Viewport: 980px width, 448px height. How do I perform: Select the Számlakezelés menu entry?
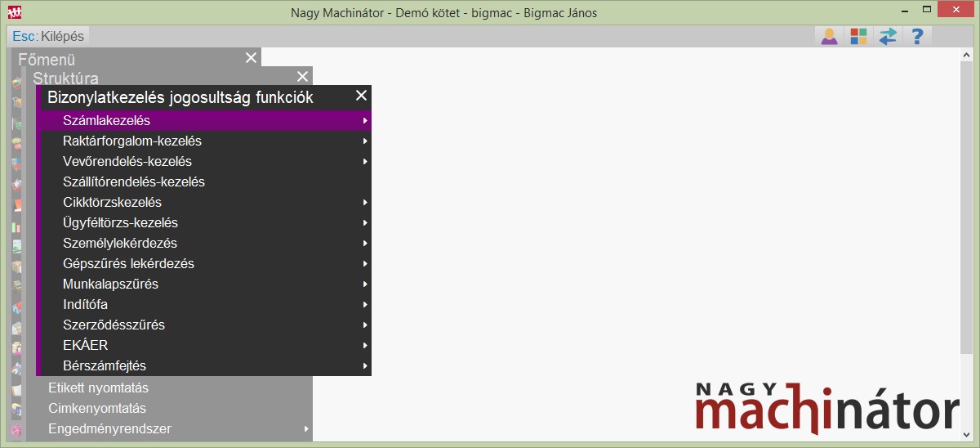click(x=204, y=120)
